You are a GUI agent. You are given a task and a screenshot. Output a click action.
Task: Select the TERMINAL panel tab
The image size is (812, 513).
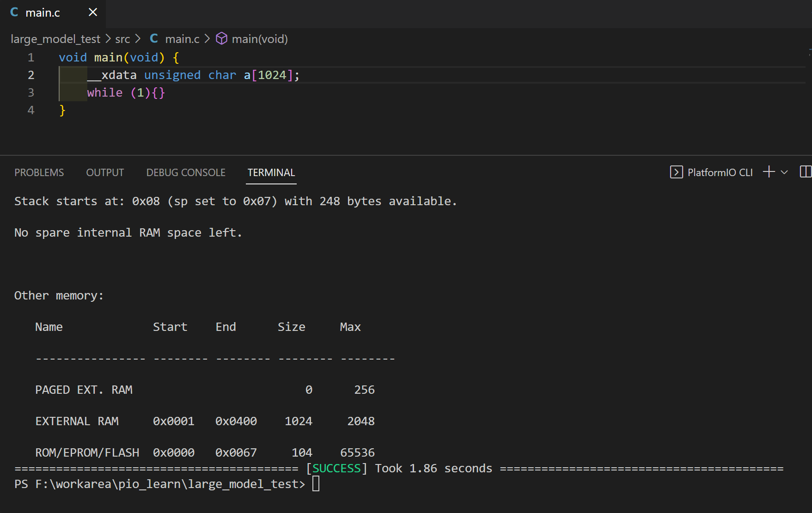click(x=271, y=172)
